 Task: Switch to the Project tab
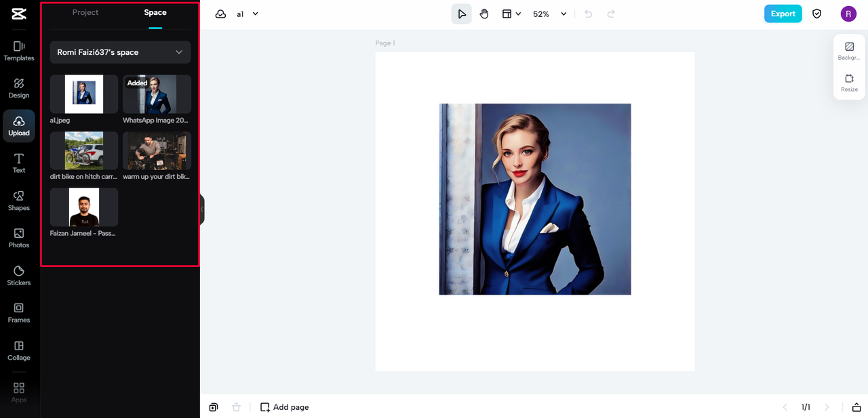coord(85,12)
